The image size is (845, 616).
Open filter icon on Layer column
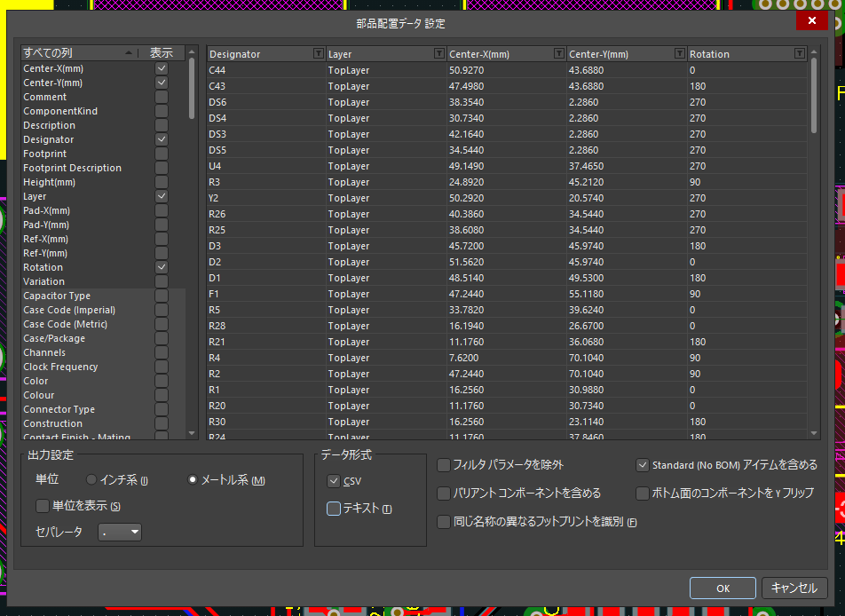[439, 53]
